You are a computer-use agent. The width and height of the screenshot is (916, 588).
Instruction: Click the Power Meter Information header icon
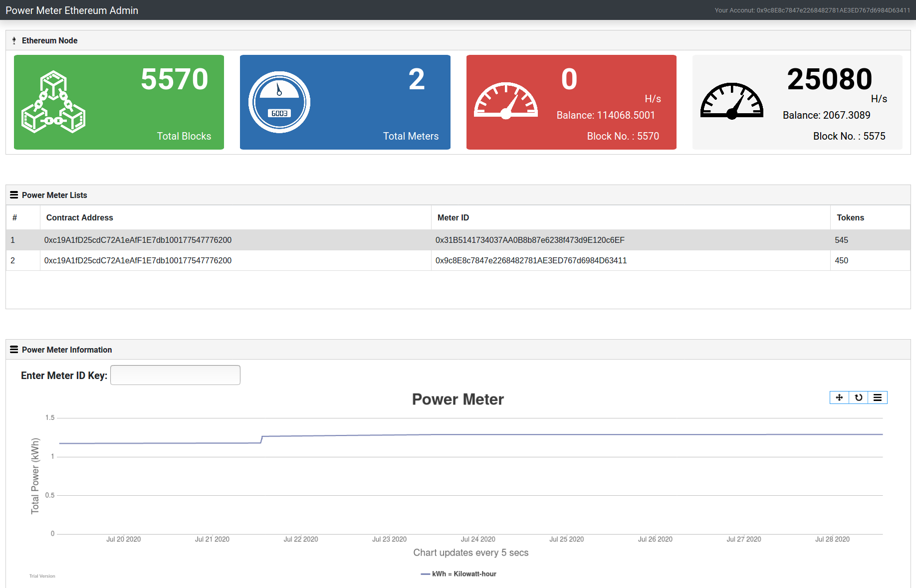tap(14, 350)
